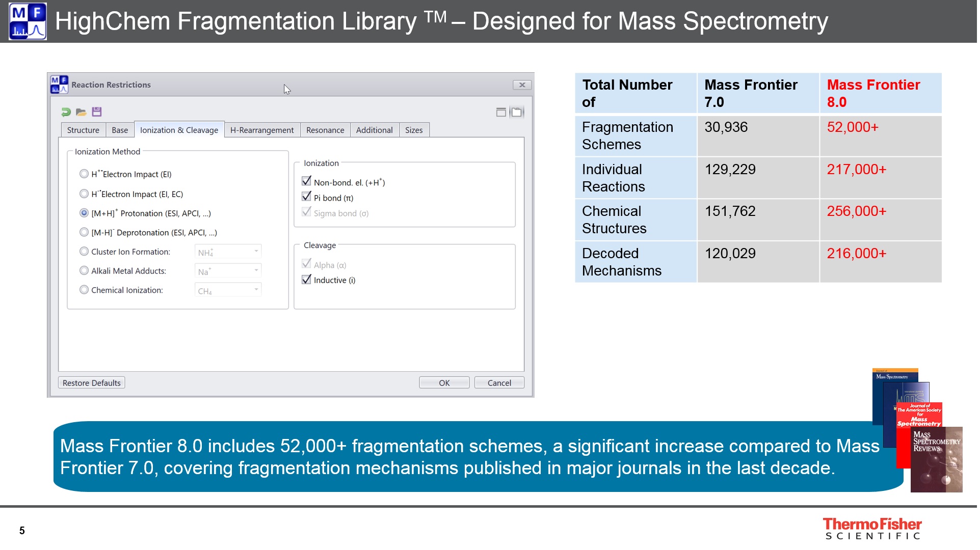This screenshot has height=550, width=980.
Task: Toggle the Inductive (i) cleavage checkbox
Action: (306, 279)
